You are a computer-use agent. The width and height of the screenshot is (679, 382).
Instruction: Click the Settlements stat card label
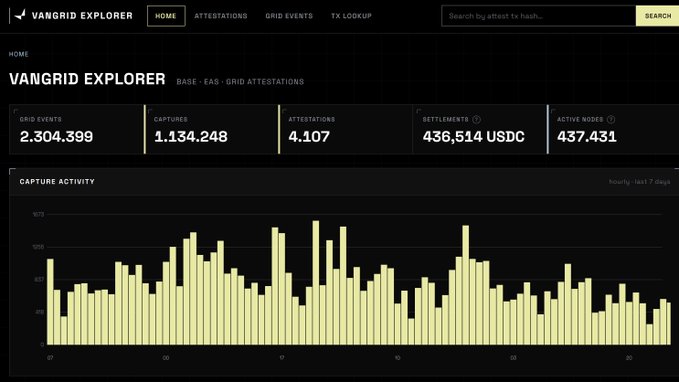click(x=446, y=119)
